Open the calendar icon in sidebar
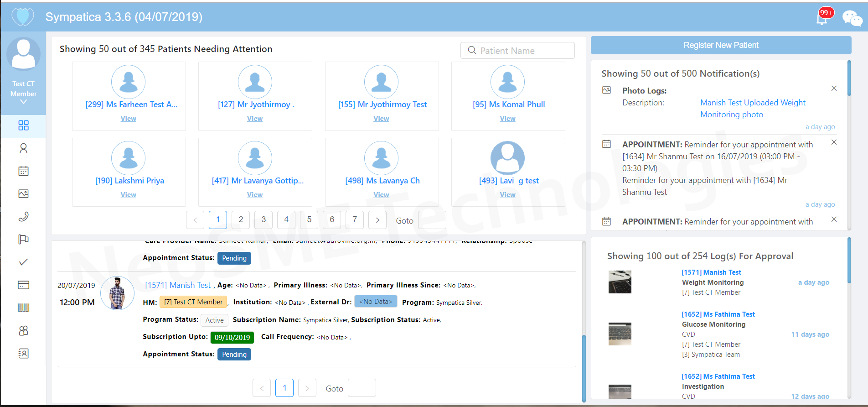The height and width of the screenshot is (407, 868). [23, 171]
